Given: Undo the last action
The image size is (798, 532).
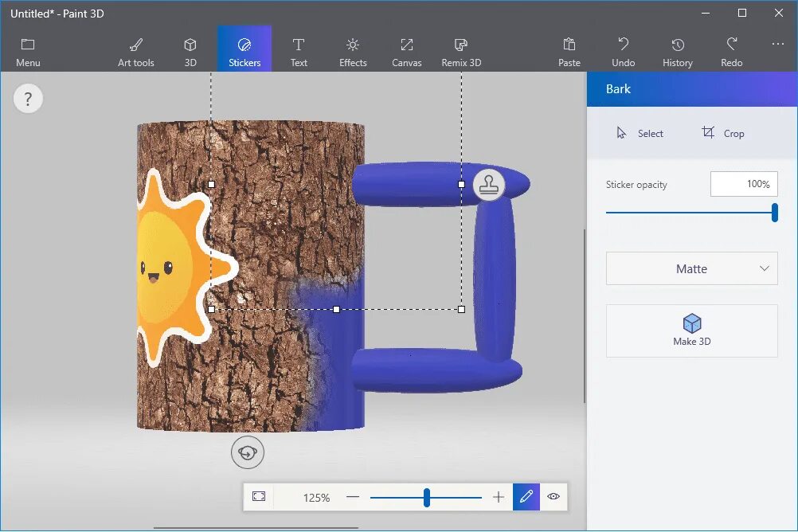Looking at the screenshot, I should 623,52.
